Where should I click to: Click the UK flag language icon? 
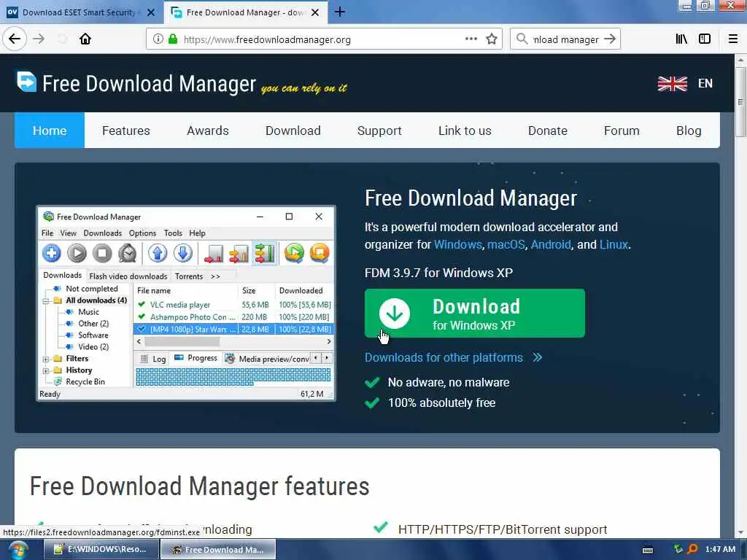coord(672,83)
